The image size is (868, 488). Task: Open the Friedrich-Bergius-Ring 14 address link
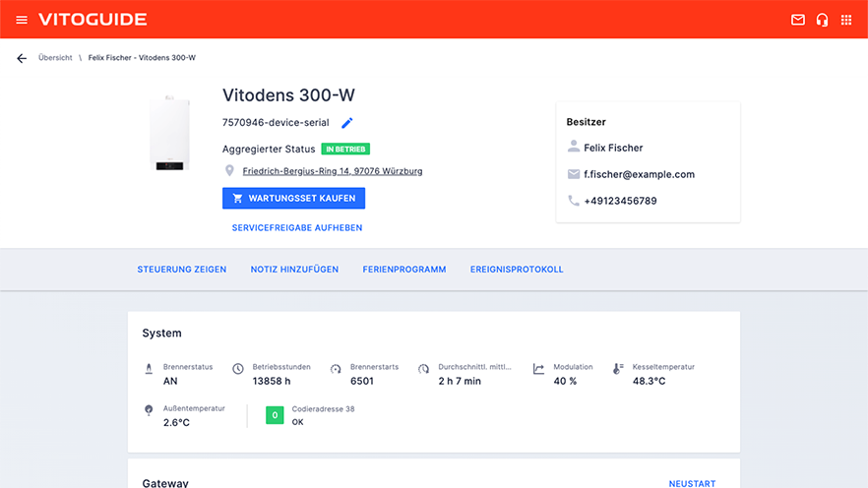(333, 171)
